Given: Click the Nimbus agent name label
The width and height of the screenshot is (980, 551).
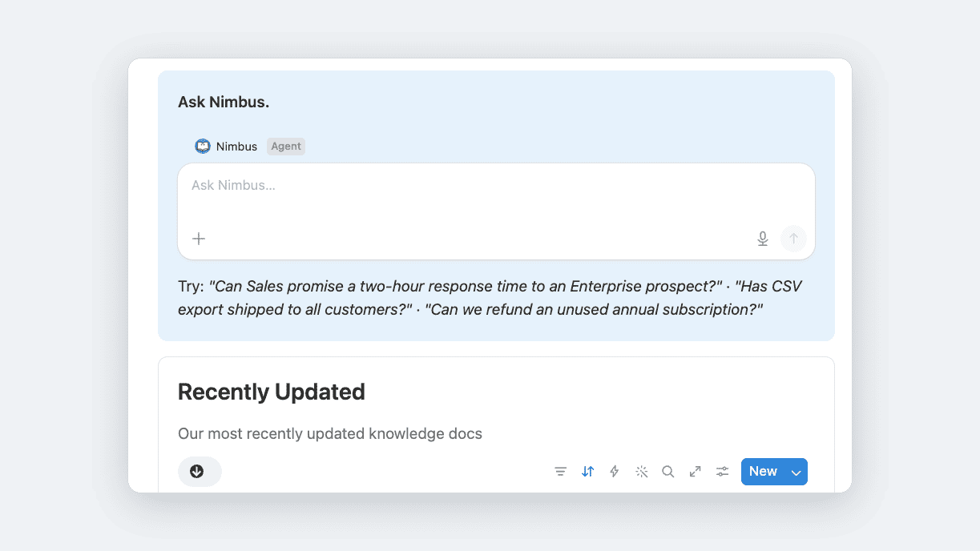Looking at the screenshot, I should pos(236,147).
